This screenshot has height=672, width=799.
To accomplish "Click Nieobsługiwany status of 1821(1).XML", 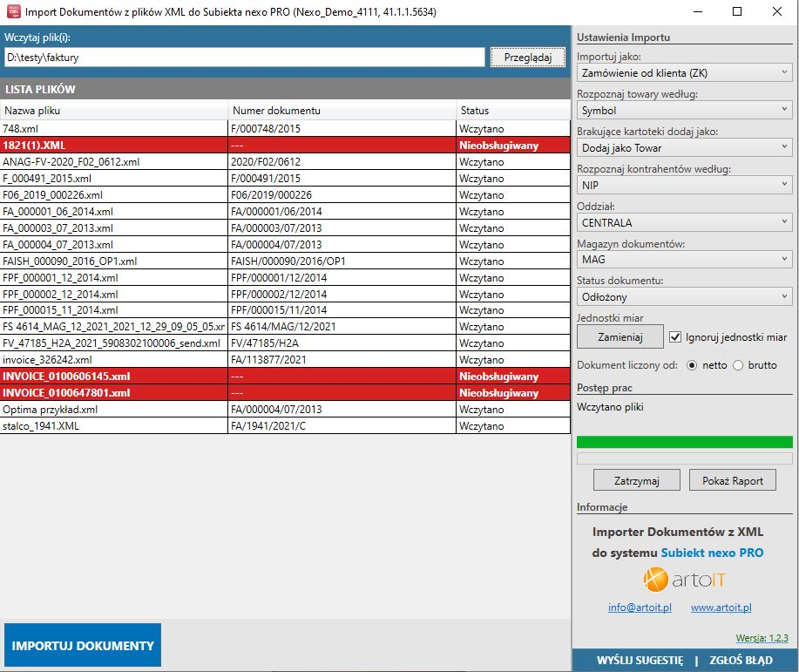I will (499, 146).
